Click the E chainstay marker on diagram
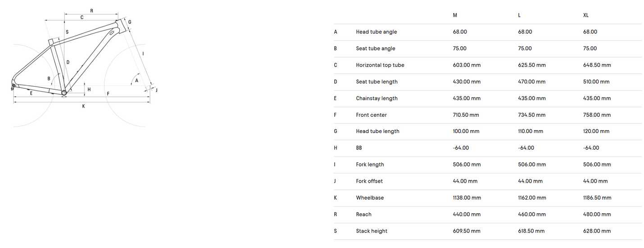644x248 pixels. 31,93
